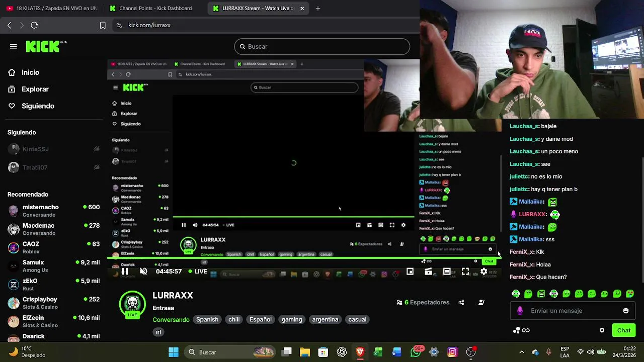Open Instagram from taskbar
The height and width of the screenshot is (362, 644).
coord(452,352)
